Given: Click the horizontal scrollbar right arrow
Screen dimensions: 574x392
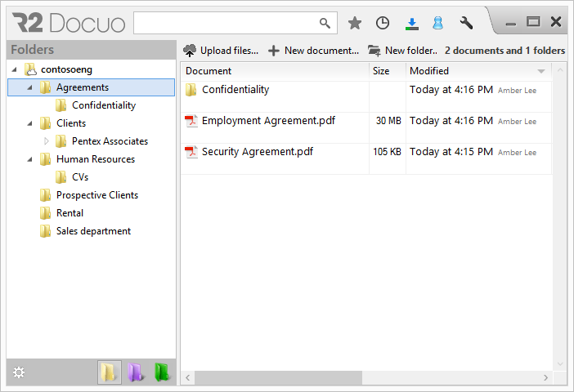Looking at the screenshot, I should [545, 377].
